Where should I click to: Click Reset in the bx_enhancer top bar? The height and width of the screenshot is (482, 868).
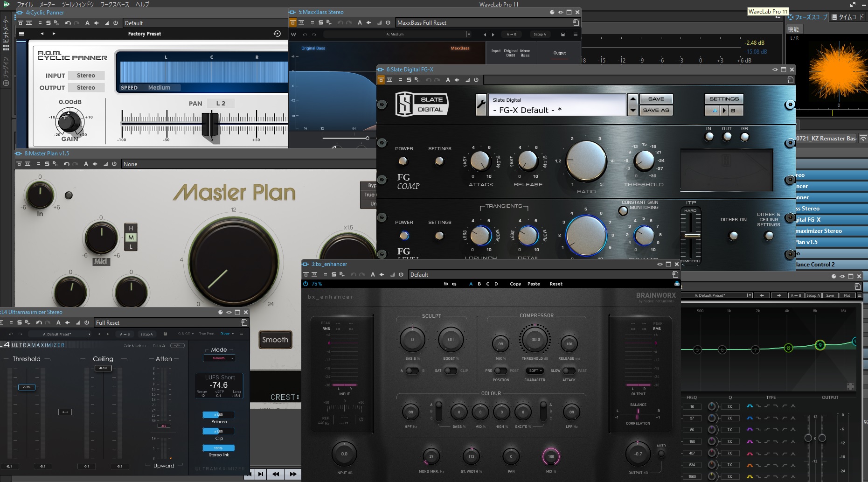pyautogui.click(x=556, y=284)
